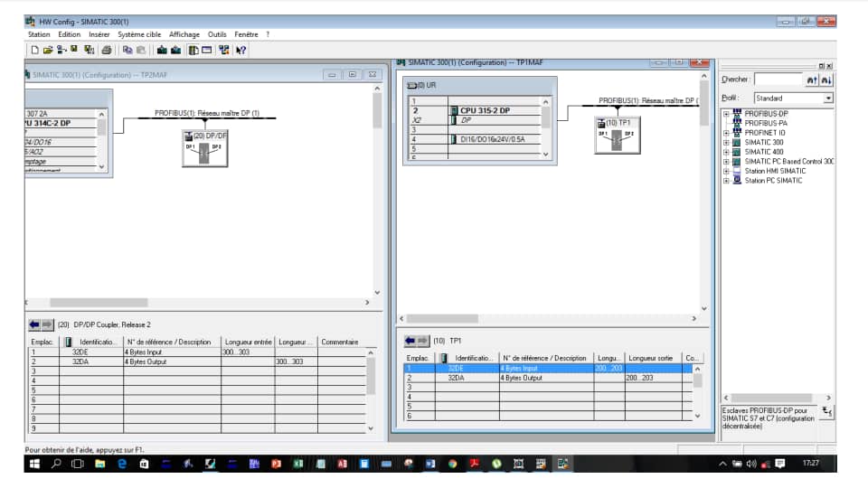The height and width of the screenshot is (488, 868).
Task: Click the context help arrow icon
Action: point(241,50)
